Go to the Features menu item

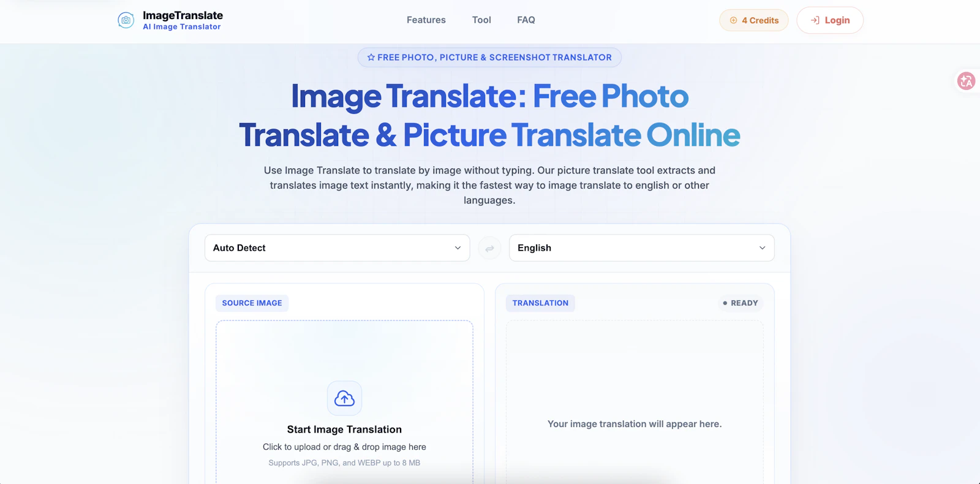tap(426, 20)
